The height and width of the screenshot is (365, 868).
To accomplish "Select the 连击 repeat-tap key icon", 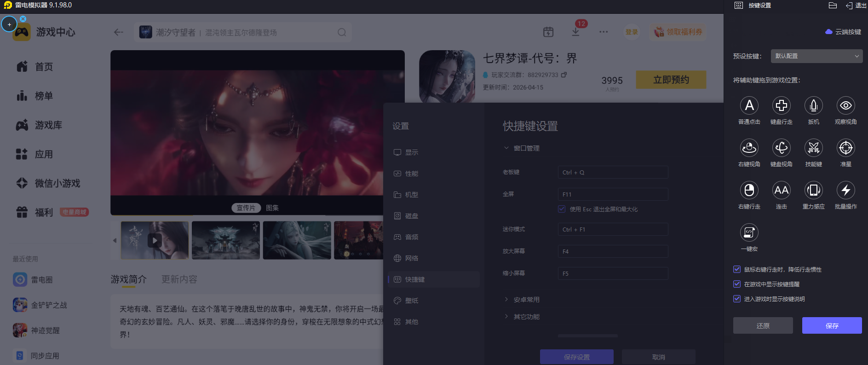I will click(x=781, y=190).
